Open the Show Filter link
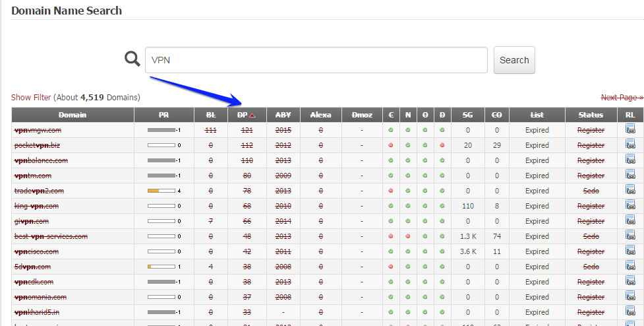The width and height of the screenshot is (644, 326). [31, 98]
